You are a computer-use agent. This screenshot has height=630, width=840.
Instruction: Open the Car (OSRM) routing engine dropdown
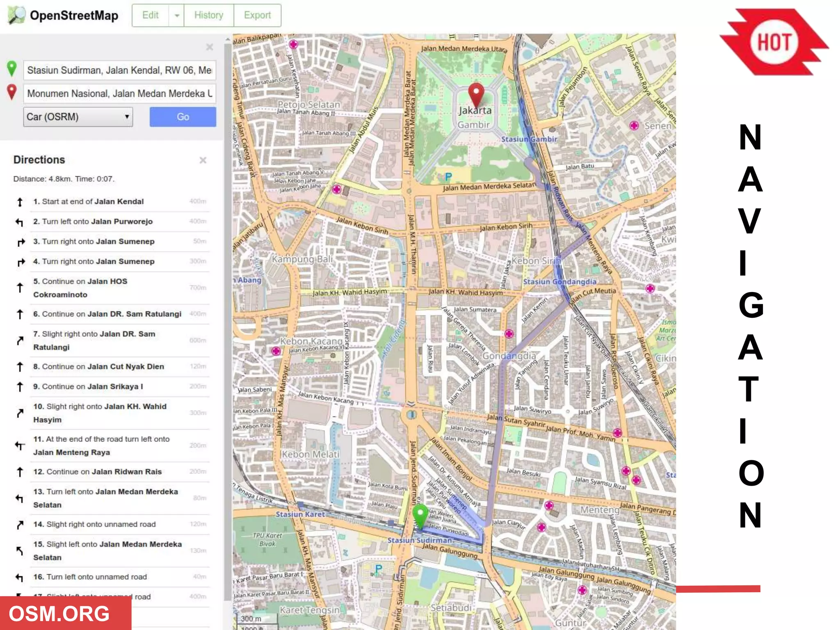point(78,117)
